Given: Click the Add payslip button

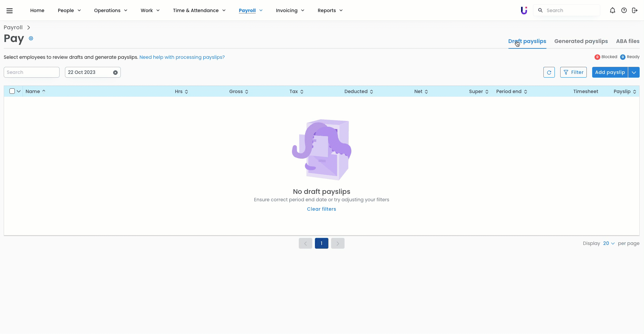Looking at the screenshot, I should (x=610, y=72).
